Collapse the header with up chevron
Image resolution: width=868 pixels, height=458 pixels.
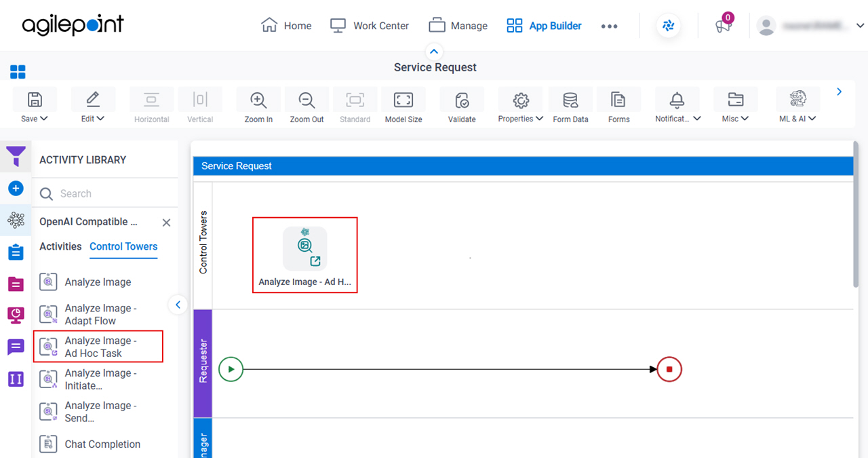pyautogui.click(x=434, y=52)
